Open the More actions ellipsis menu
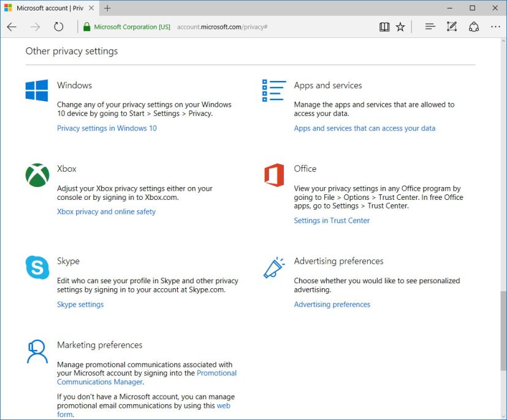 495,27
